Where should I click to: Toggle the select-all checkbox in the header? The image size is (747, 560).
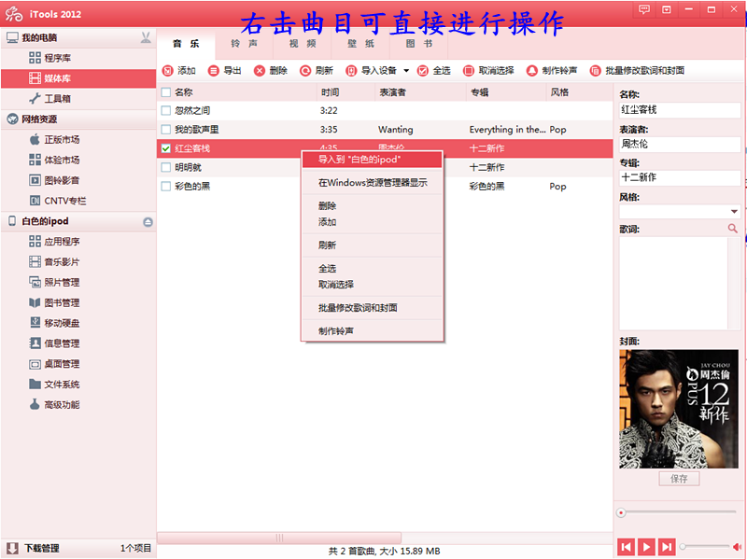click(x=165, y=92)
